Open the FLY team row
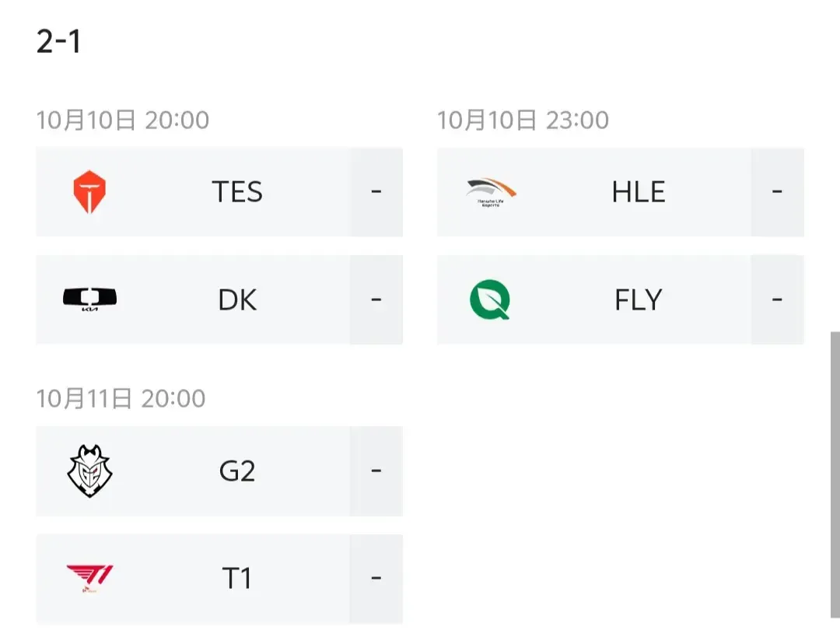The height and width of the screenshot is (644, 840). (621, 299)
